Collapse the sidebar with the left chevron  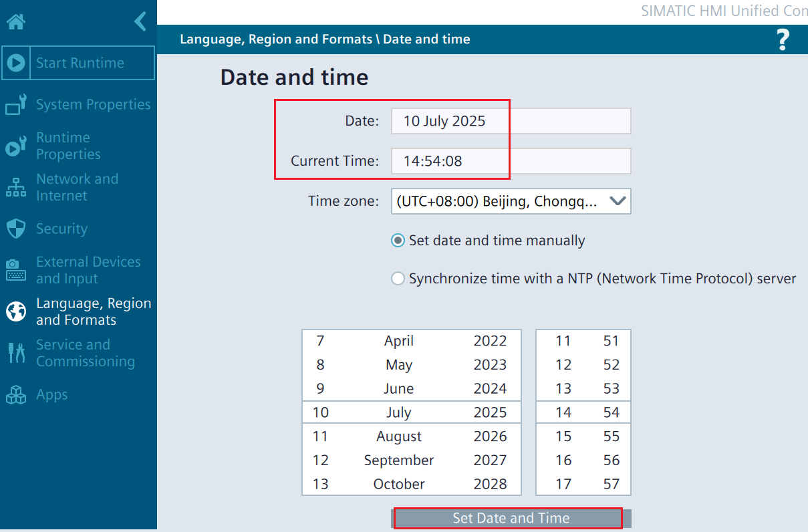[140, 21]
